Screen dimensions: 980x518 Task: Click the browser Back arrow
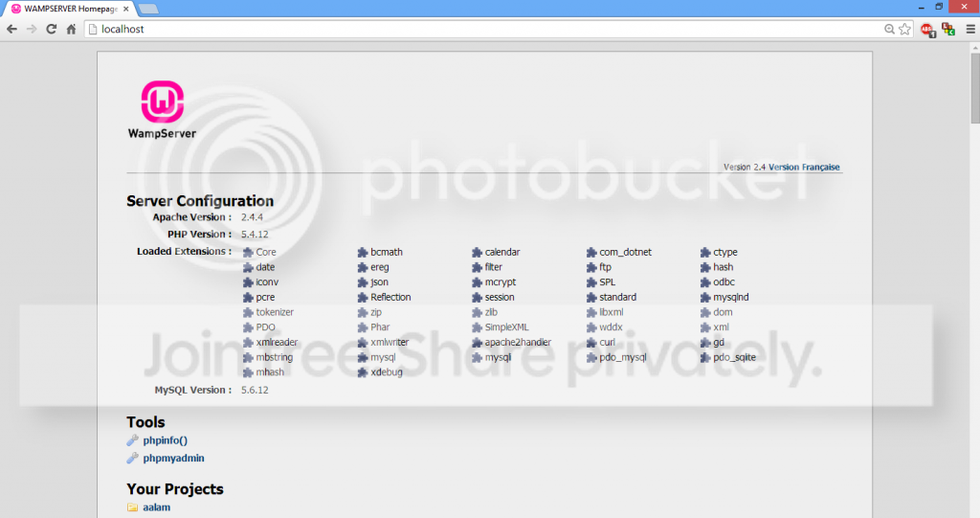pos(11,29)
